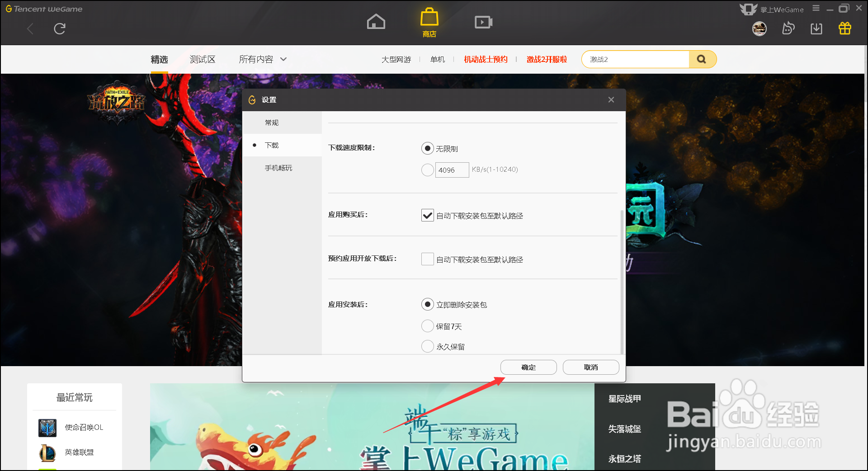Viewport: 868px width, 471px height.
Task: Switch to the 测试区 tab
Action: pyautogui.click(x=203, y=59)
